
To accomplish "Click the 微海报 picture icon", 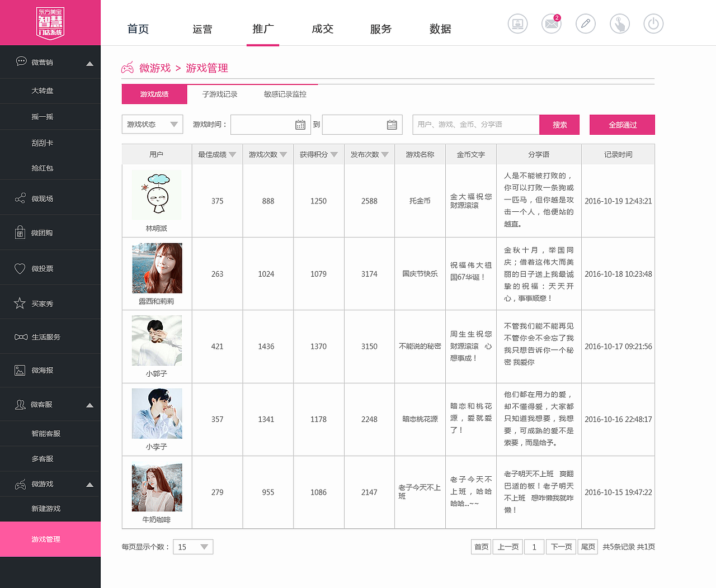I will 20,370.
